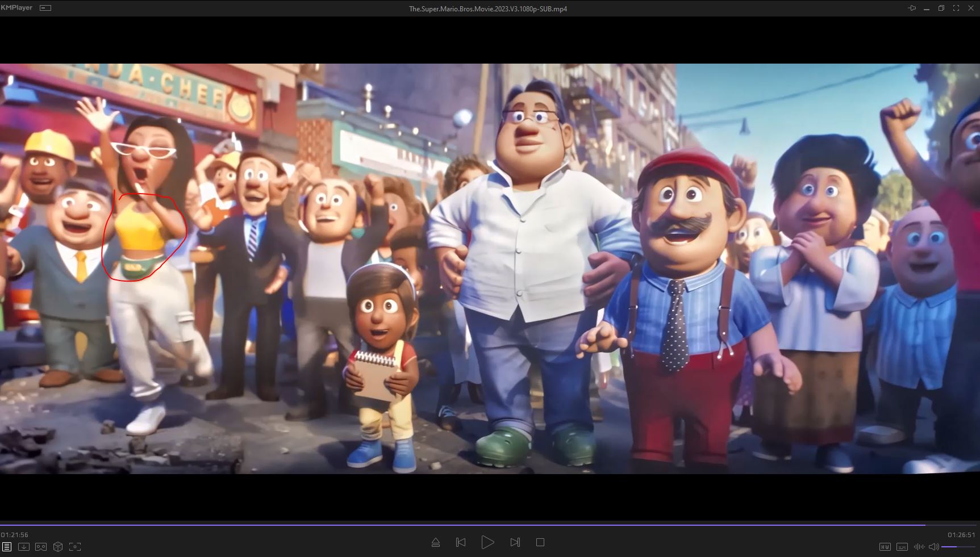980x557 pixels.
Task: Skip to the previous track
Action: 461,543
